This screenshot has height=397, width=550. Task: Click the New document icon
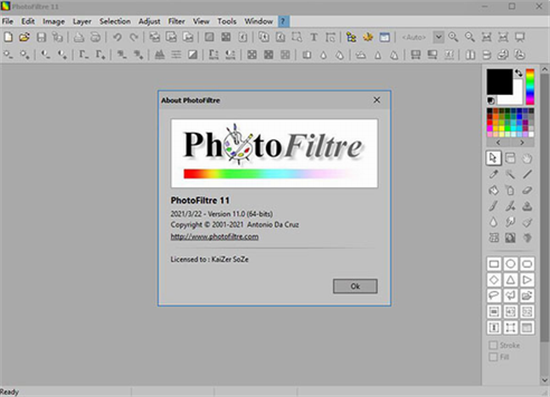pyautogui.click(x=8, y=37)
